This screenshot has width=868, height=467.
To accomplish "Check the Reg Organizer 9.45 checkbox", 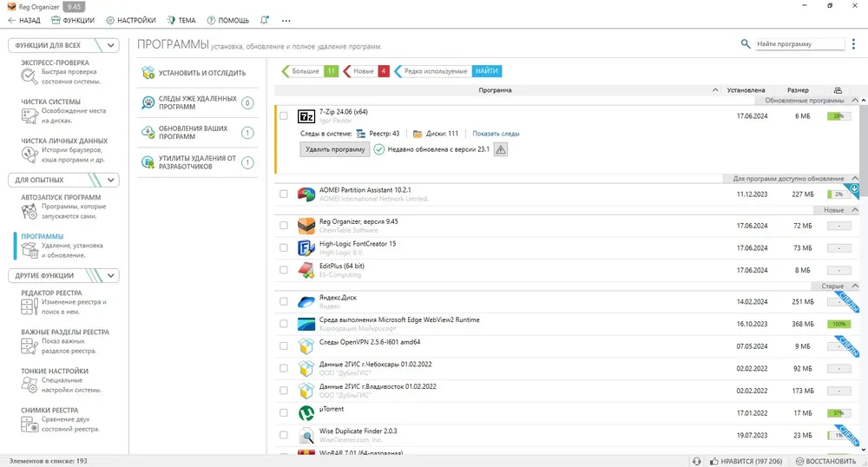I will click(284, 226).
